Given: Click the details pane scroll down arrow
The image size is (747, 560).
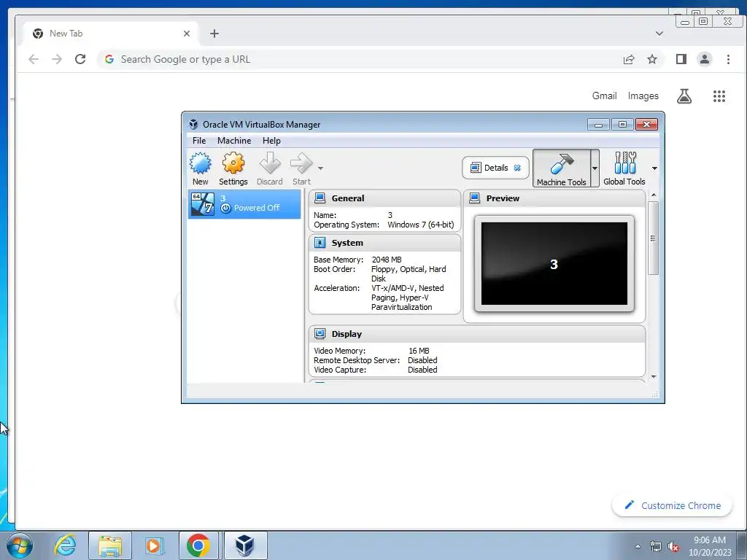Looking at the screenshot, I should 653,377.
